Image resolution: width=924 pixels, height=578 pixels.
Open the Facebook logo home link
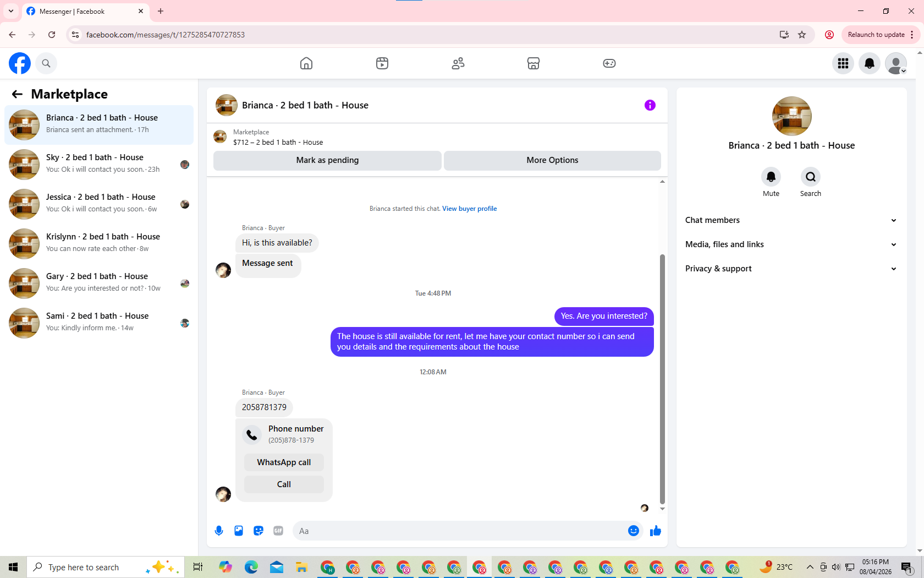point(20,63)
